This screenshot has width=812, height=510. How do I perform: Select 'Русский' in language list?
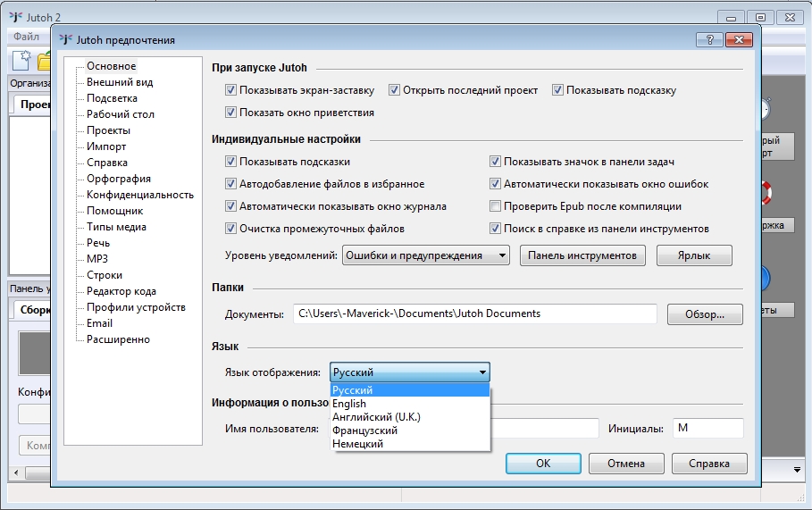point(410,390)
